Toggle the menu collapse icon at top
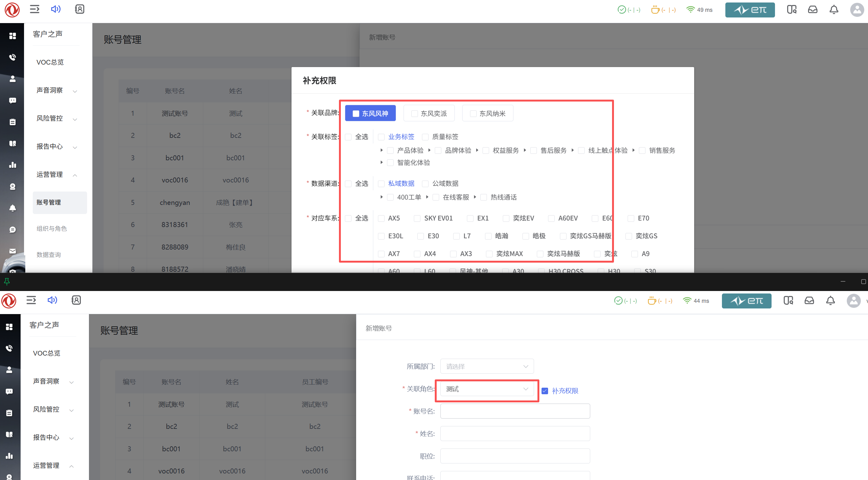 [34, 9]
